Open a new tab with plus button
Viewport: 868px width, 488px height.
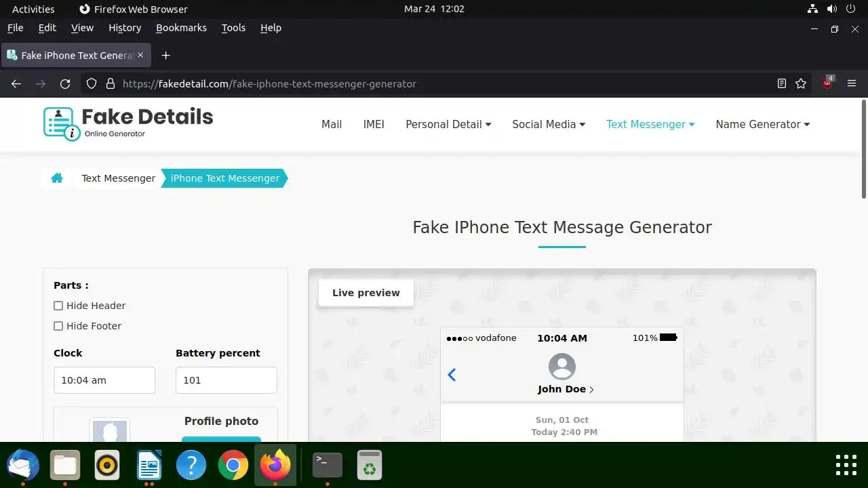(165, 56)
